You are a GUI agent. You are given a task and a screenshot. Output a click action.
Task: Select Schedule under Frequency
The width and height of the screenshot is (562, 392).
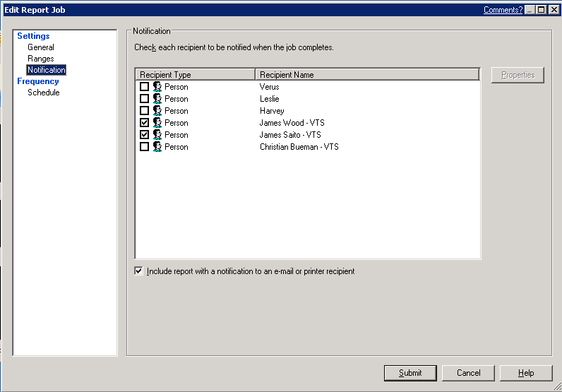pos(44,93)
